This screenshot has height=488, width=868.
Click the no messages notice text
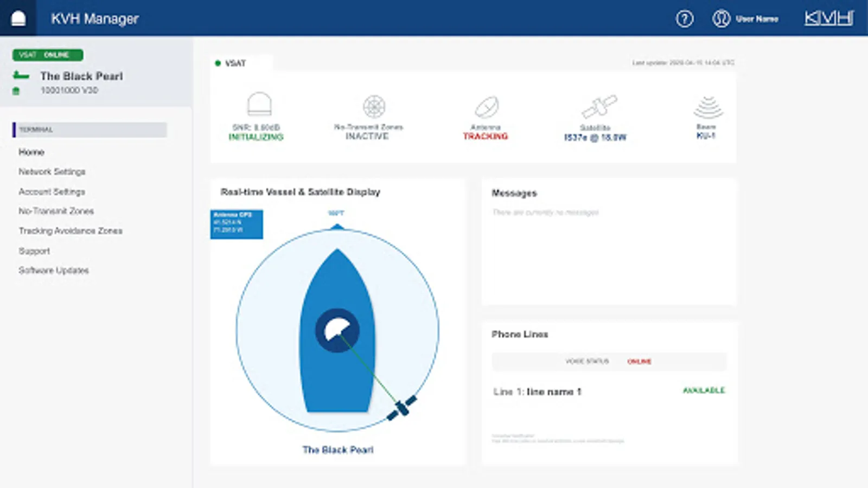click(x=546, y=213)
